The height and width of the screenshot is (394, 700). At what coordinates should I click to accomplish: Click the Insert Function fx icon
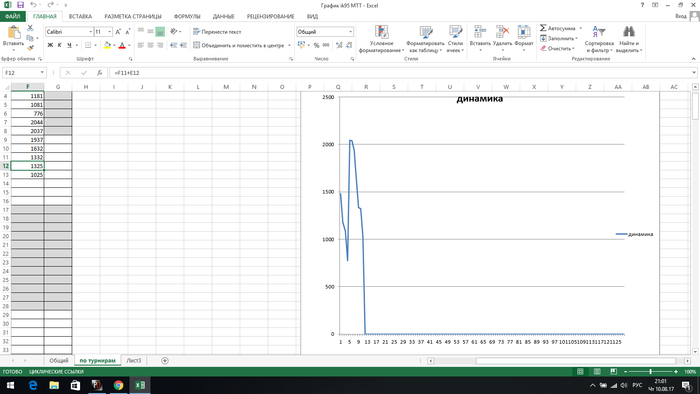coord(100,72)
